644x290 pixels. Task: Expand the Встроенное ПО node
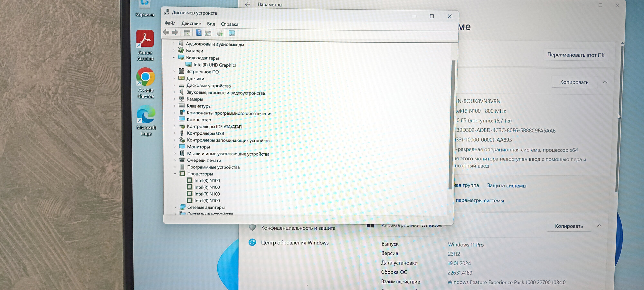coord(174,72)
